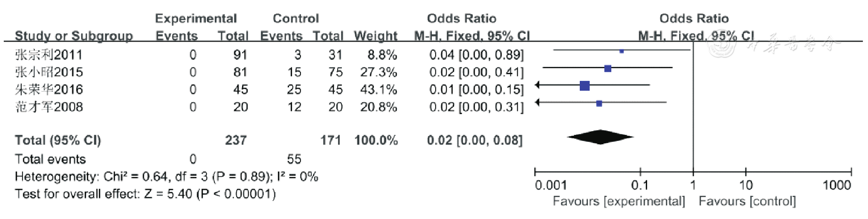Screen dimensions: 868x219
Task: Click the 'Favours [control]' axis label
Action: point(747,201)
